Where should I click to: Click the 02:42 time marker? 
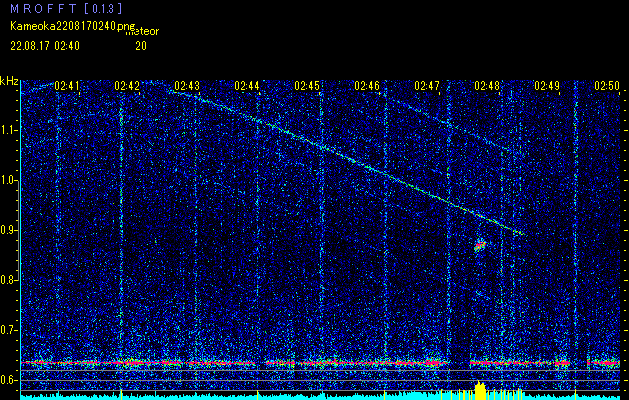point(127,86)
